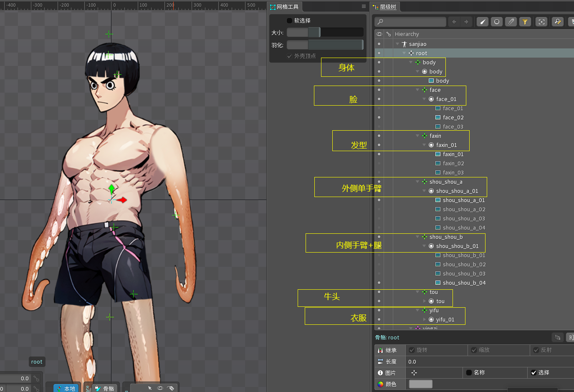Expand the yifu_01 slot node
This screenshot has width=574, height=392.
(x=425, y=319)
